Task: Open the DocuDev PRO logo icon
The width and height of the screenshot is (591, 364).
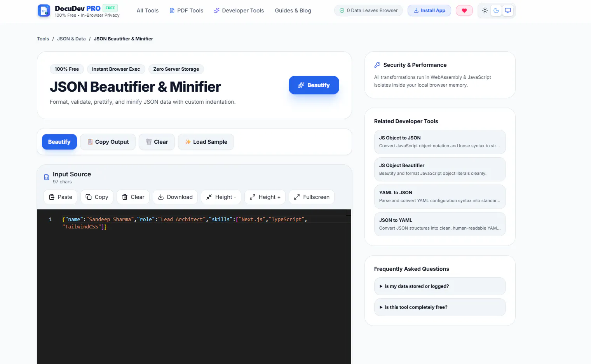Action: click(x=44, y=10)
